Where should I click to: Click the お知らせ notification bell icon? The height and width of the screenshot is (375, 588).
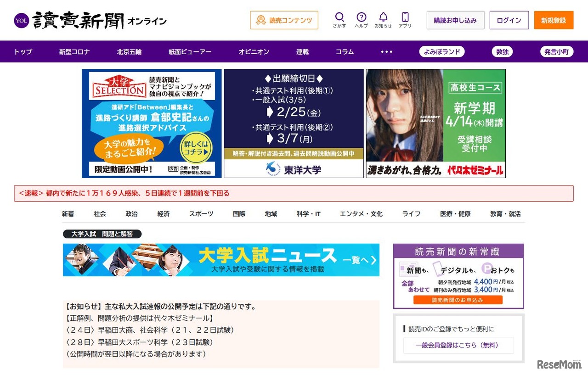pyautogui.click(x=383, y=17)
